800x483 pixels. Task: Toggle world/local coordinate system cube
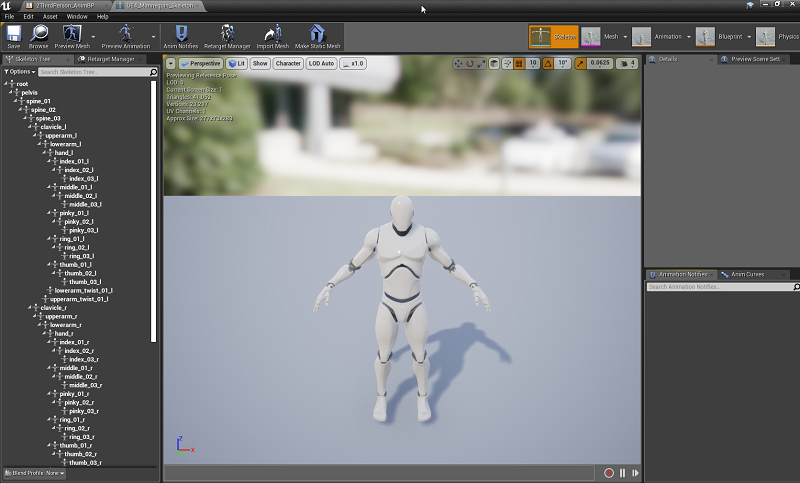(494, 64)
